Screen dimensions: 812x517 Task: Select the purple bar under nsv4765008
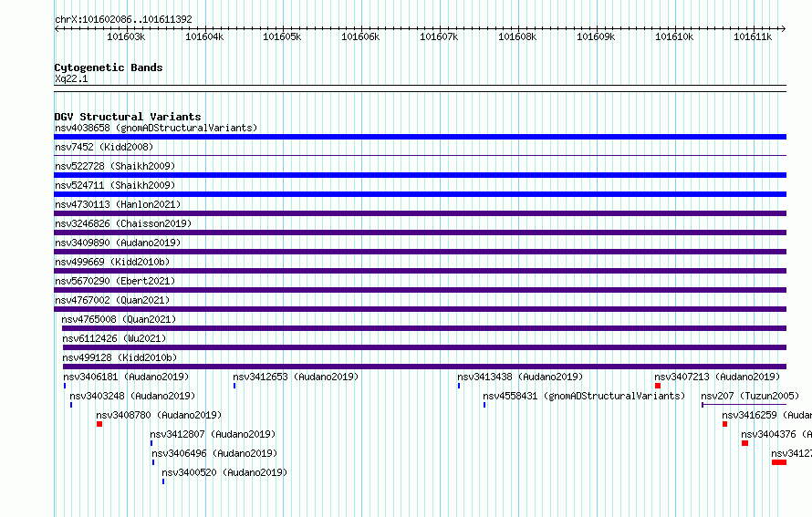(424, 328)
